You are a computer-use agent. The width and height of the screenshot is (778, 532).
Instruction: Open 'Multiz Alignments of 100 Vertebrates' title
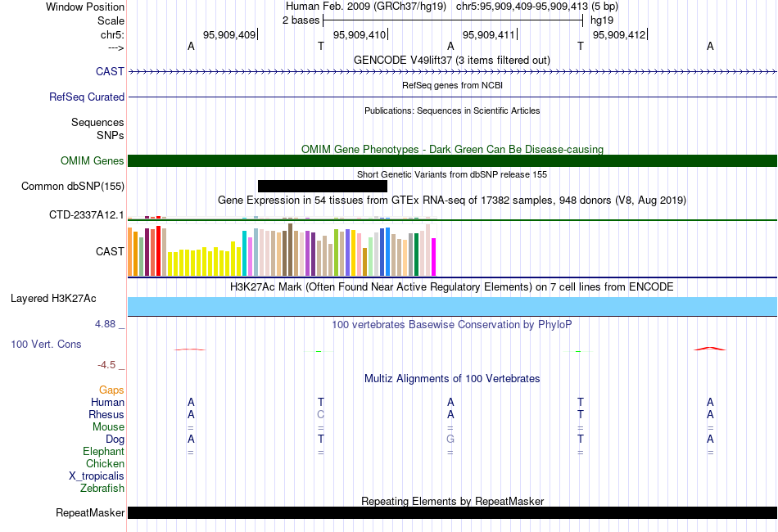(452, 379)
